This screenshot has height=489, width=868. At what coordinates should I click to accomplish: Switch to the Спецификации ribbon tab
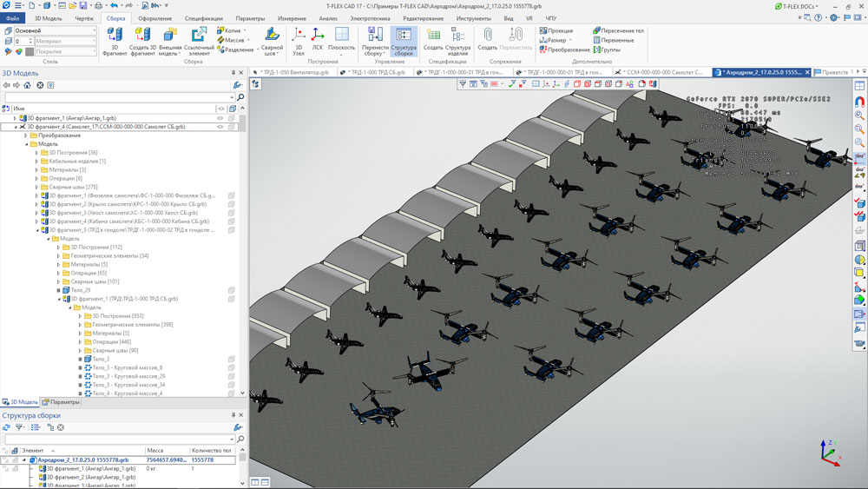[204, 18]
